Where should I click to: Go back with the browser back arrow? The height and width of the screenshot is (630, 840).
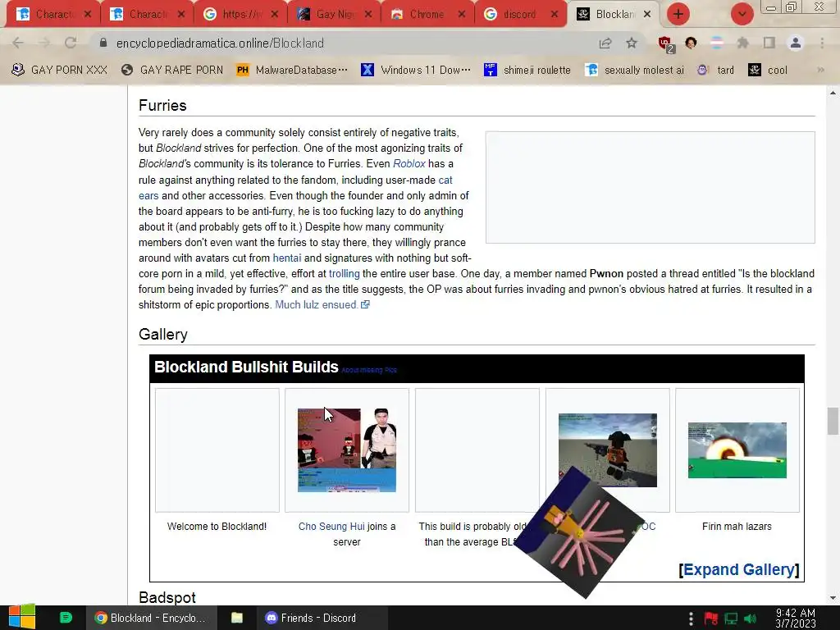[18, 43]
